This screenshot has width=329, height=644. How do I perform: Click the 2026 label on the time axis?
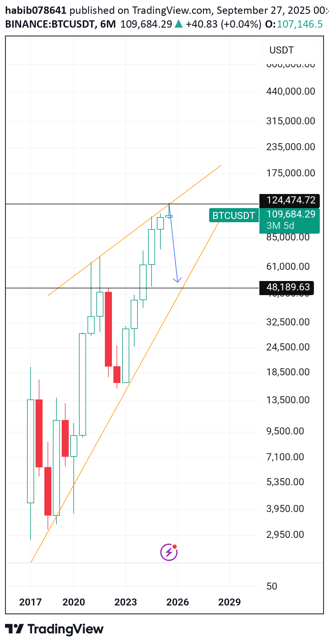pyautogui.click(x=177, y=602)
